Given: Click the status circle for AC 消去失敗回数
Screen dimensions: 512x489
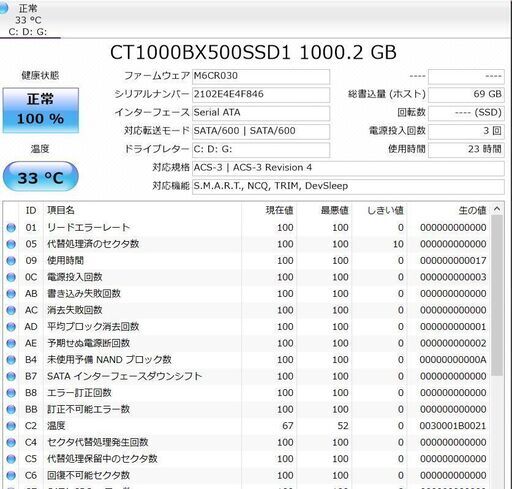Looking at the screenshot, I should [x=11, y=310].
